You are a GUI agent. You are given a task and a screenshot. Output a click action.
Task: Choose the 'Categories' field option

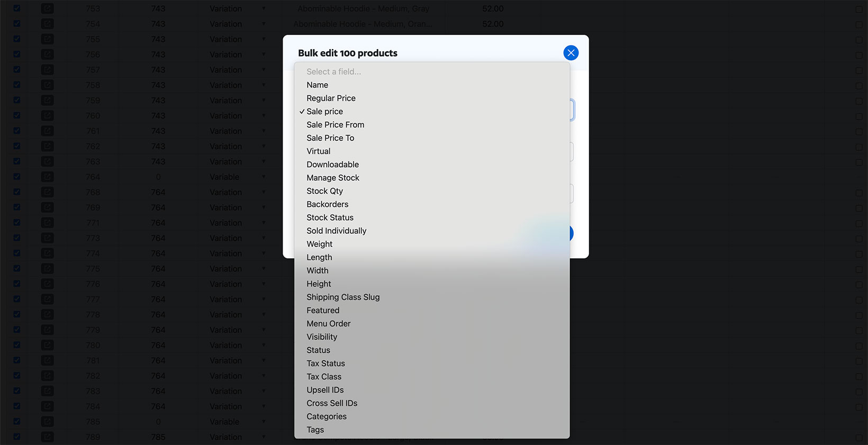tap(327, 416)
